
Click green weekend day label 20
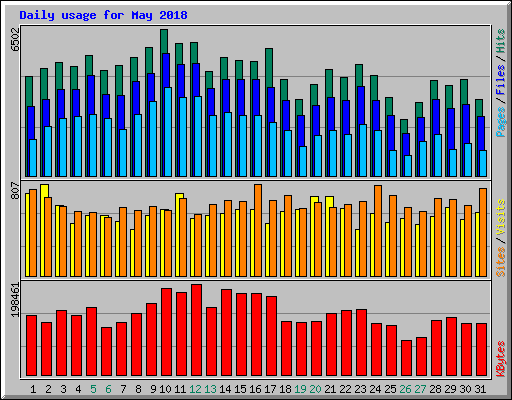coord(315,389)
